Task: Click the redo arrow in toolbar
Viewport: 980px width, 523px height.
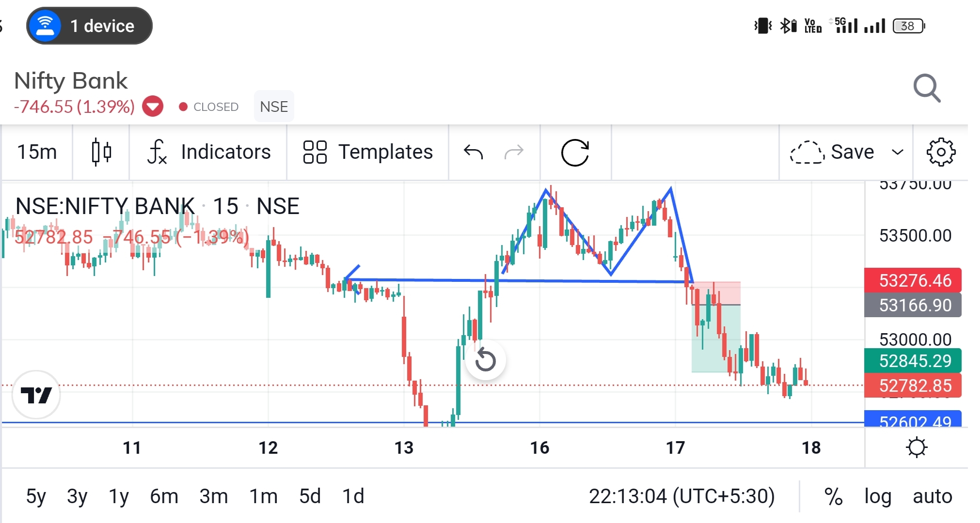Action: 514,152
